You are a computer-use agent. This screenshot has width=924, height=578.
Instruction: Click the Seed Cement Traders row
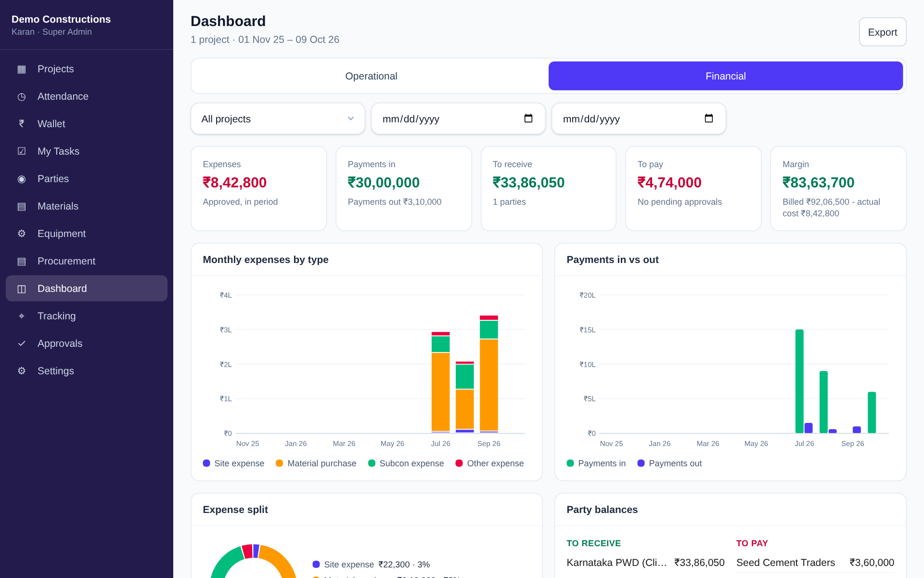[815, 563]
